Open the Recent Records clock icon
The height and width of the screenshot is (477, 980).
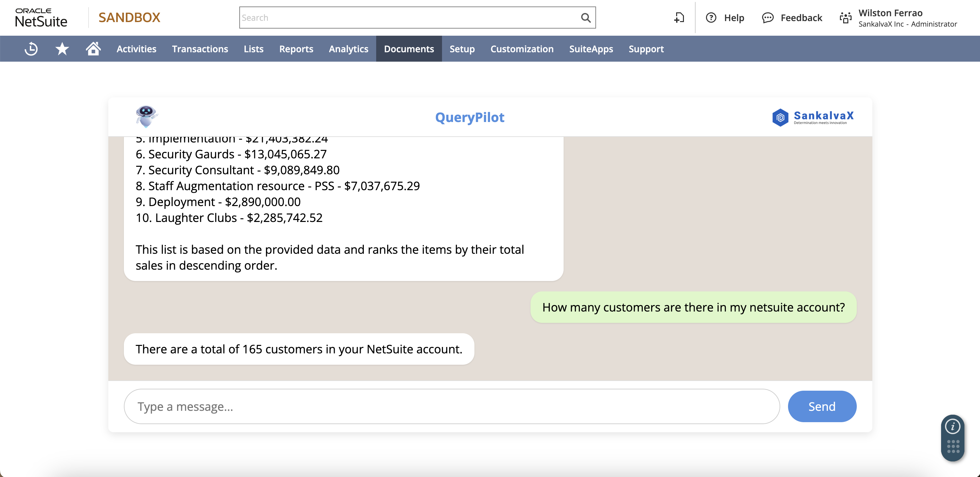(x=31, y=49)
